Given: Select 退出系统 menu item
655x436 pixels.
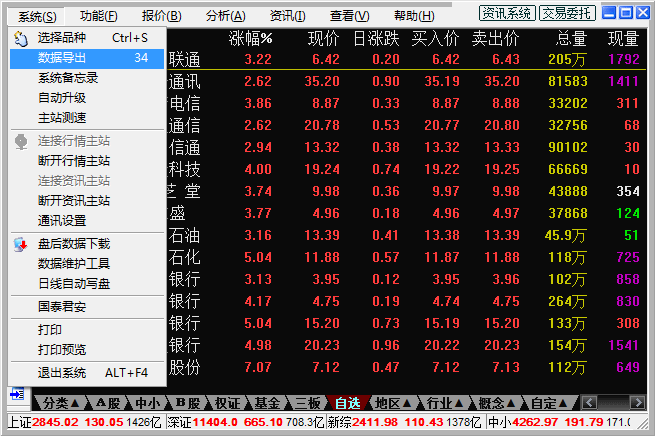Looking at the screenshot, I should coord(87,373).
